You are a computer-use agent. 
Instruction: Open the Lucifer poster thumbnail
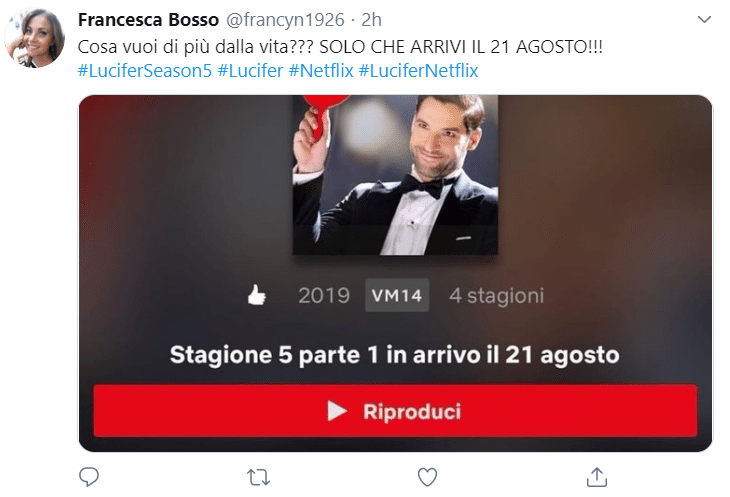pos(395,175)
